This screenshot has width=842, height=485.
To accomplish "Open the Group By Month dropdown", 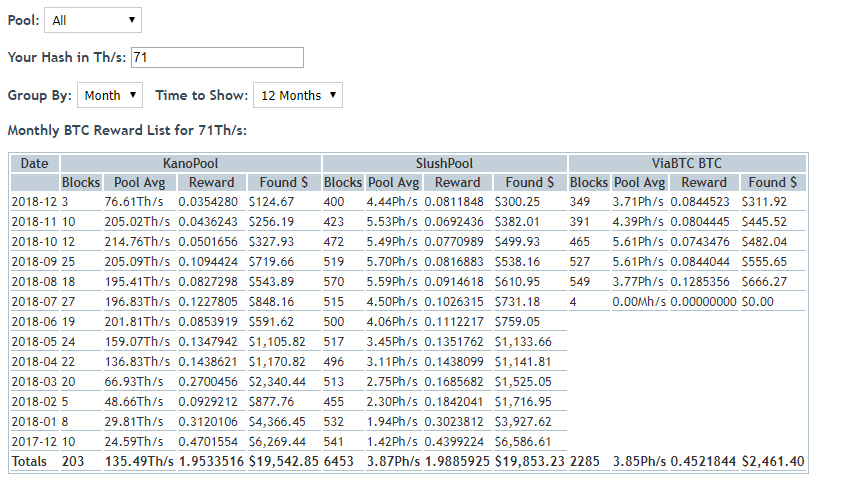I will pyautogui.click(x=110, y=96).
